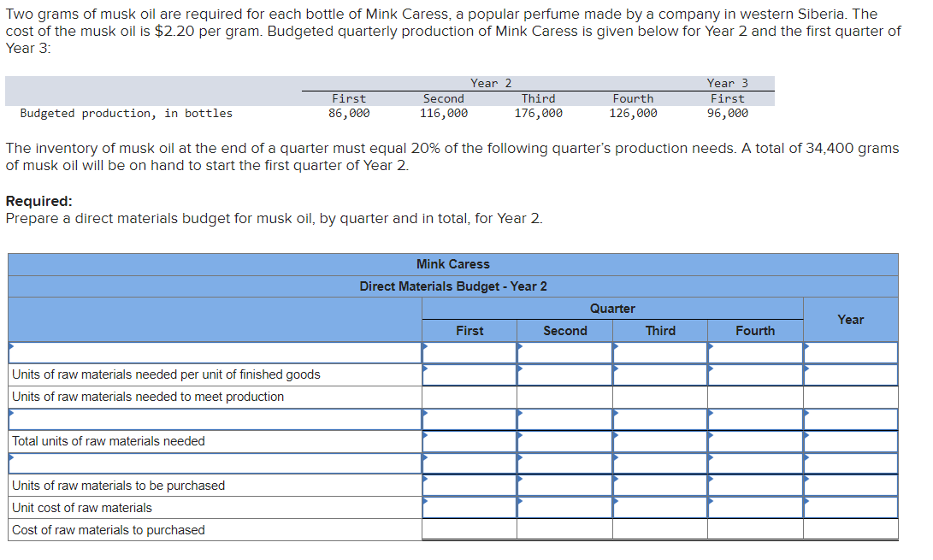This screenshot has height=560, width=933.
Task: Click First quarter cell of needed to meet production
Action: pyautogui.click(x=469, y=397)
